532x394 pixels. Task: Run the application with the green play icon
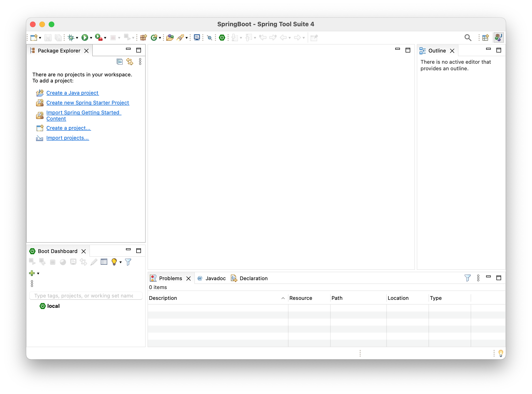tap(85, 37)
